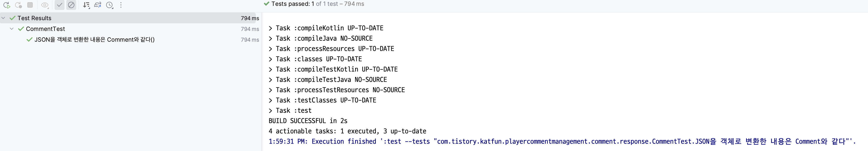Open test history clock icon
The height and width of the screenshot is (151, 868).
click(110, 5)
